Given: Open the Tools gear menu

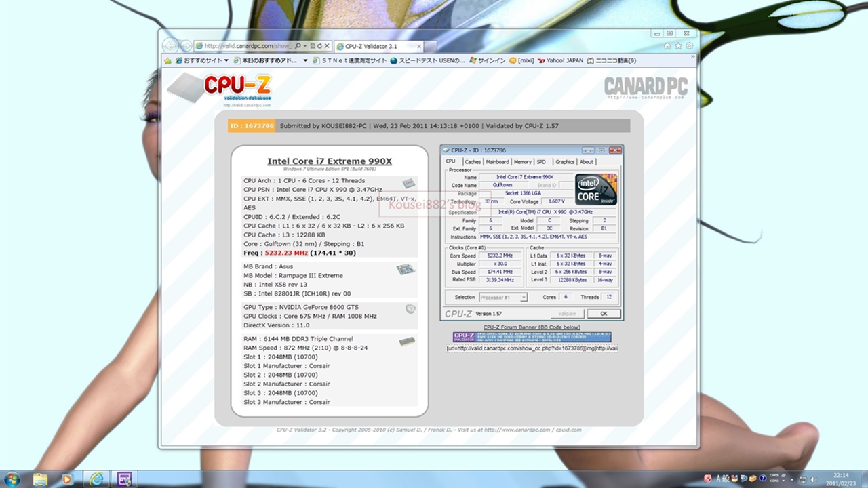Looking at the screenshot, I should [690, 46].
